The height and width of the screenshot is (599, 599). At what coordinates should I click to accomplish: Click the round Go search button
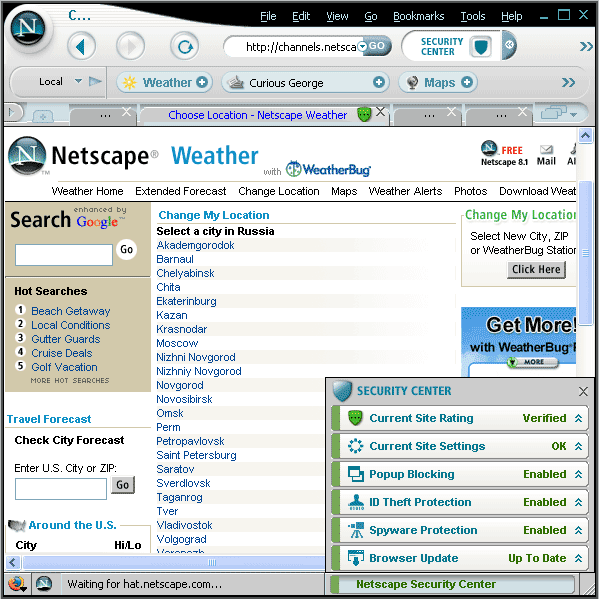click(x=126, y=249)
